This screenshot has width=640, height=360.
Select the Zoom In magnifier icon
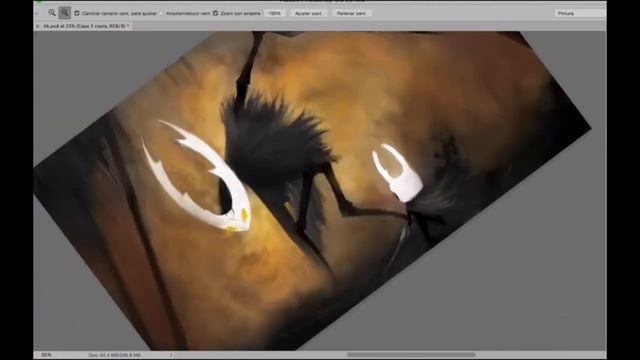tap(52, 13)
